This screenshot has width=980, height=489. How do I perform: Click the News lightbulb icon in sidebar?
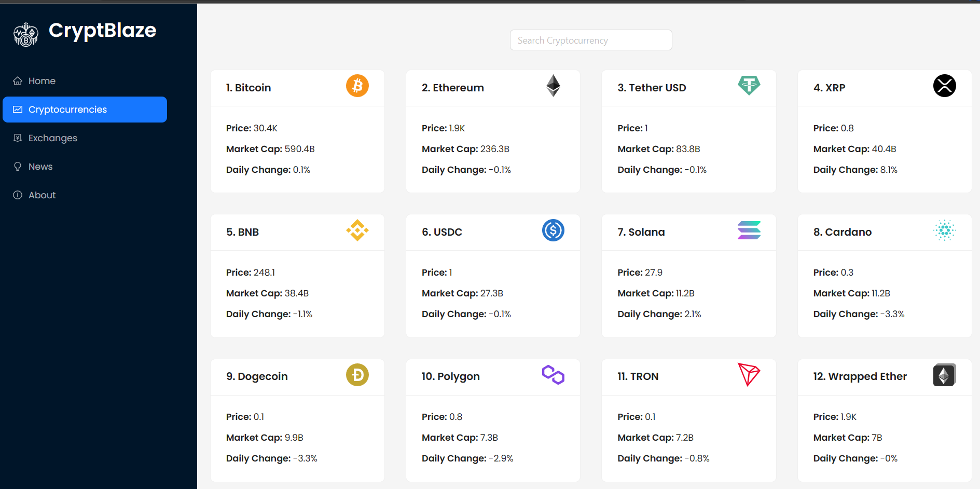[x=18, y=167]
